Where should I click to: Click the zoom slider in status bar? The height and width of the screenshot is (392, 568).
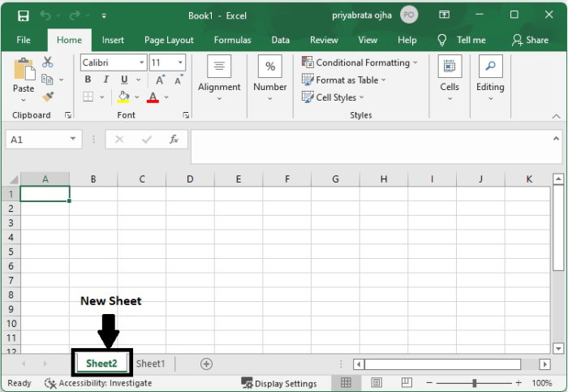[475, 383]
